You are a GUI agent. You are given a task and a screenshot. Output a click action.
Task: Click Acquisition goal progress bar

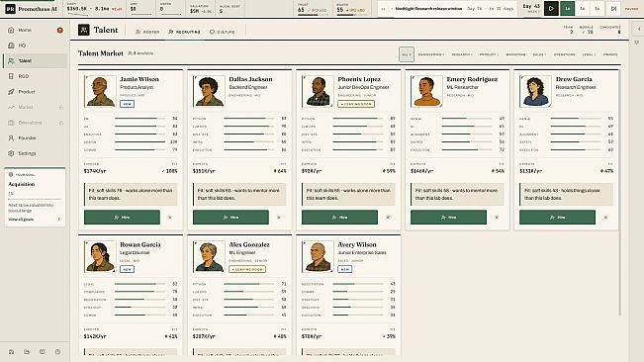coord(35,199)
